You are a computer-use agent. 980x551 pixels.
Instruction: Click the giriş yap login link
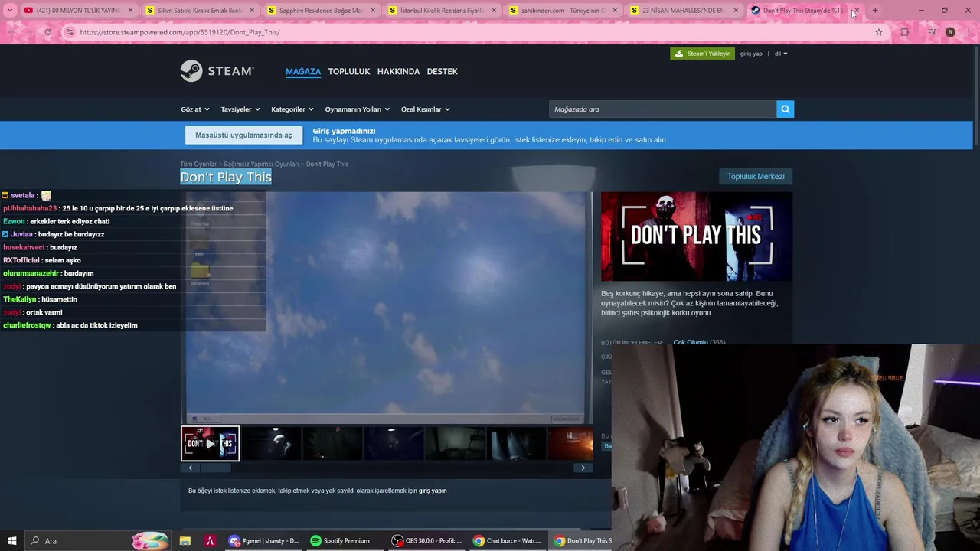click(x=751, y=54)
